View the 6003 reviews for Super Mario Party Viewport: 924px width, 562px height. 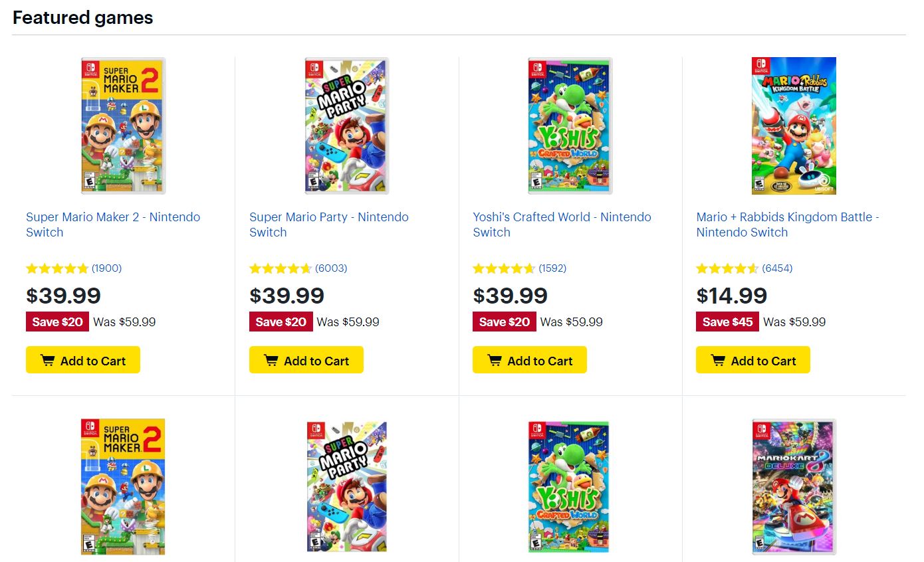331,268
